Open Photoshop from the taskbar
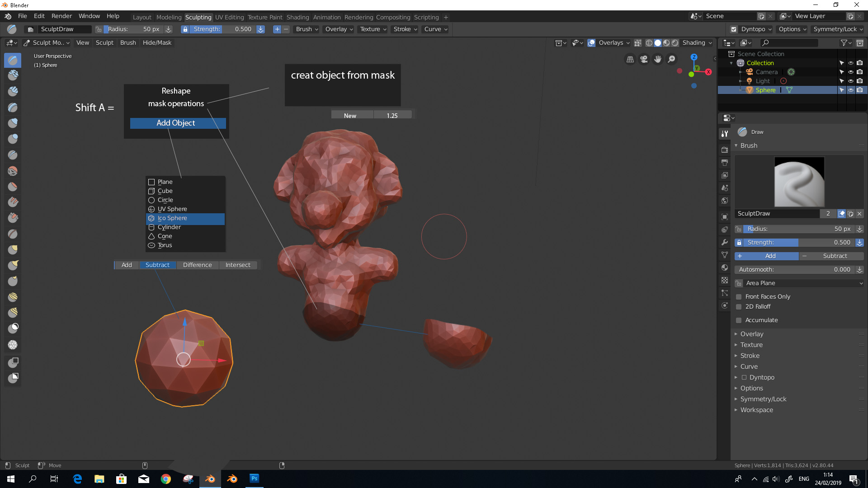 pos(254,479)
